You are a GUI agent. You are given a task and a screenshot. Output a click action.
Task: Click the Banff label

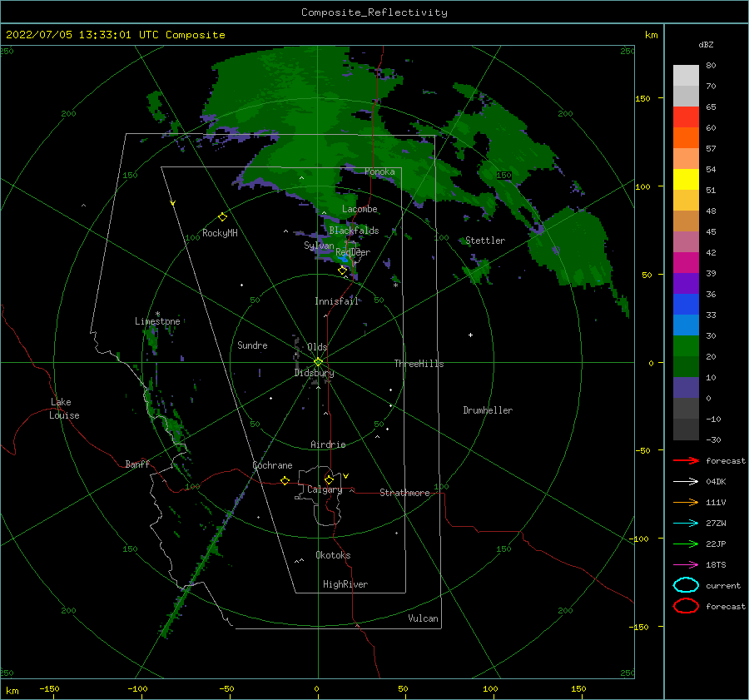tap(137, 464)
